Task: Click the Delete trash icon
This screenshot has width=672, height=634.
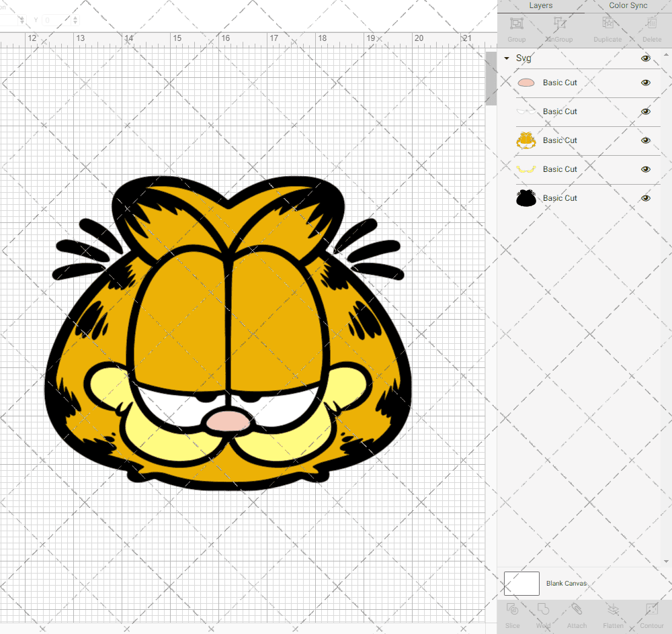Action: [x=651, y=23]
